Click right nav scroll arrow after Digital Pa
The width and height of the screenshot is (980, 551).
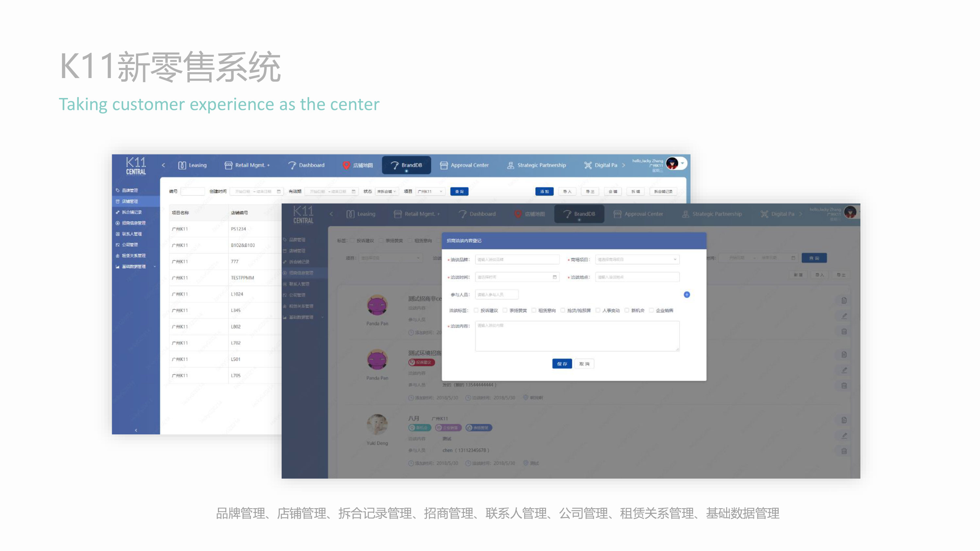click(623, 165)
